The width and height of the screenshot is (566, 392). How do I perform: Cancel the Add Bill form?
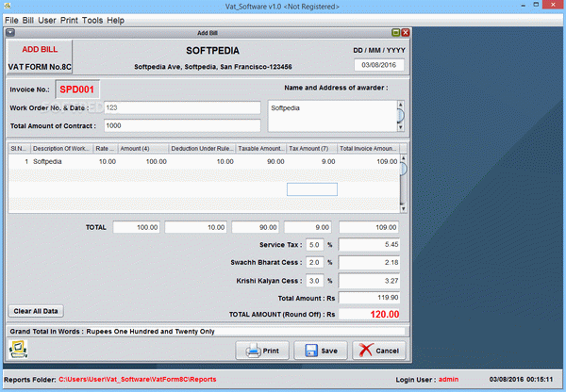click(x=379, y=351)
